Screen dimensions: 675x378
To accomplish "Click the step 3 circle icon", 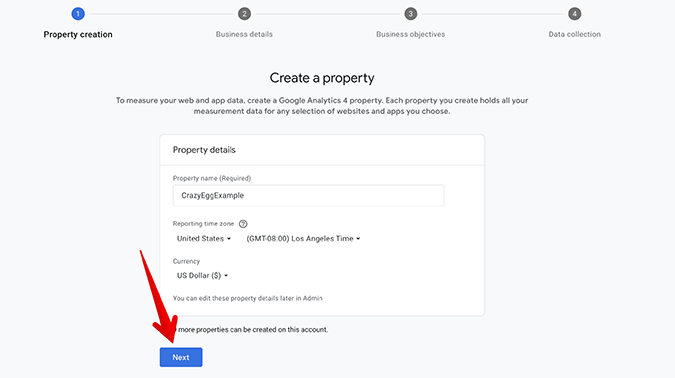I will (x=410, y=14).
